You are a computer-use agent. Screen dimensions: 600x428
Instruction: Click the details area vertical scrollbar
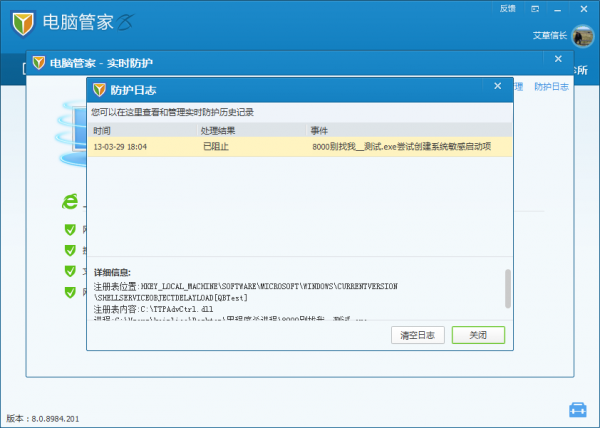pyautogui.click(x=507, y=288)
